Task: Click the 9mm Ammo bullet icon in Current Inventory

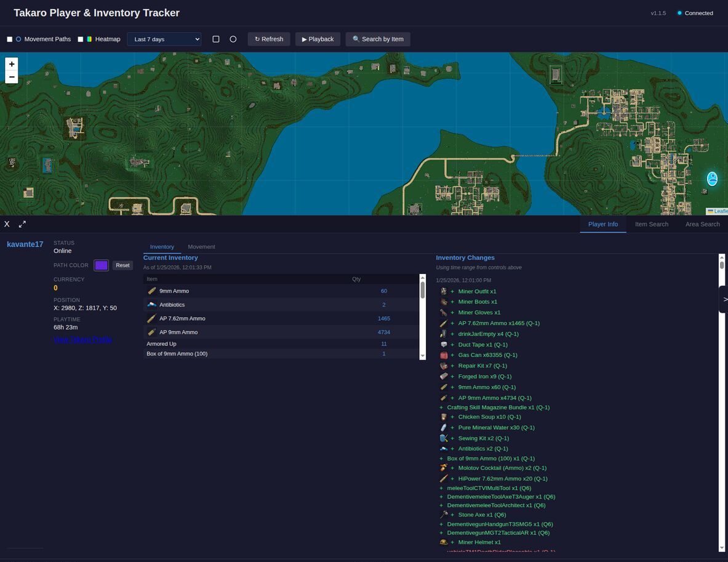Action: click(x=152, y=290)
